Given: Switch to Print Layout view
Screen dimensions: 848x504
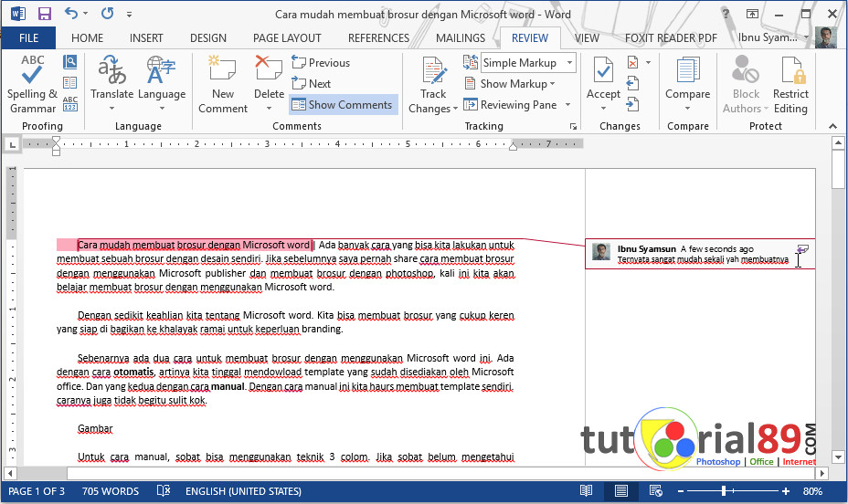Looking at the screenshot, I should pyautogui.click(x=620, y=490).
